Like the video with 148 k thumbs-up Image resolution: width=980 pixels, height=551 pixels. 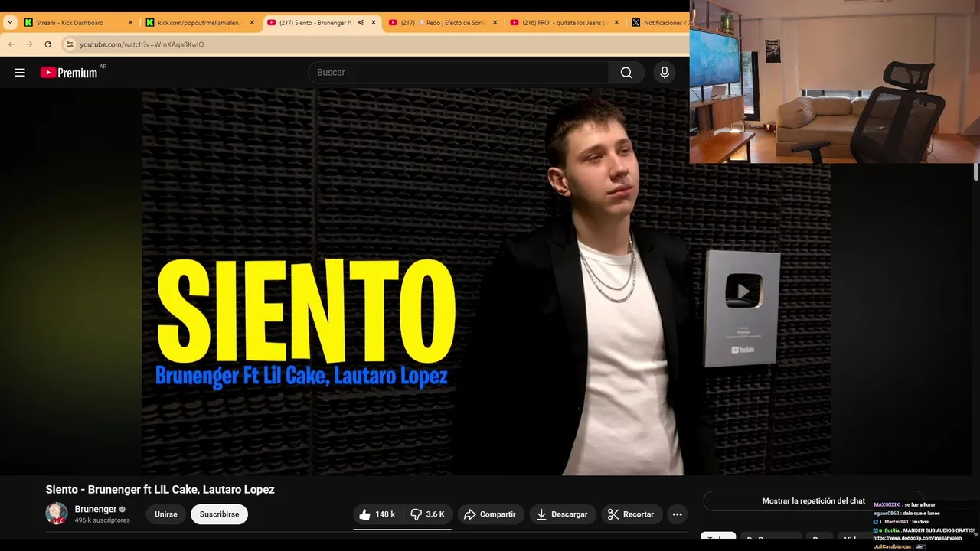[377, 514]
